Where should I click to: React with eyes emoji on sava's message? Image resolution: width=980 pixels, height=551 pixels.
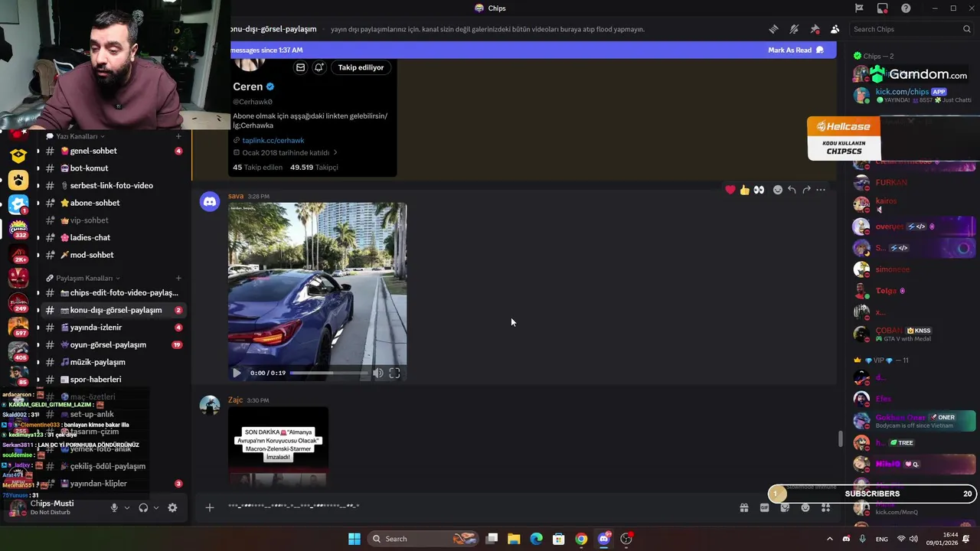point(759,190)
